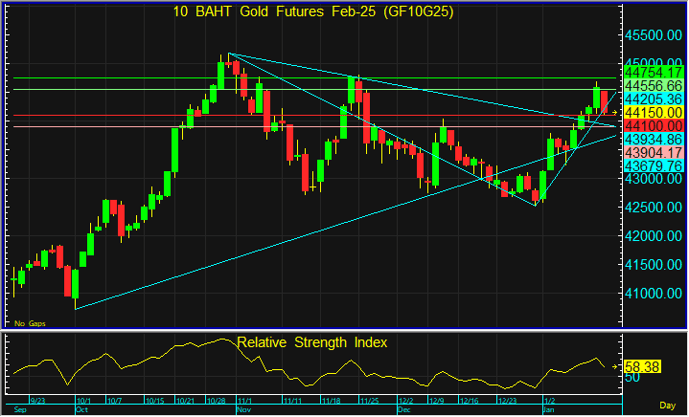Select the cyan 44205.36 price tag
The width and height of the screenshot is (689, 417).
[652, 100]
